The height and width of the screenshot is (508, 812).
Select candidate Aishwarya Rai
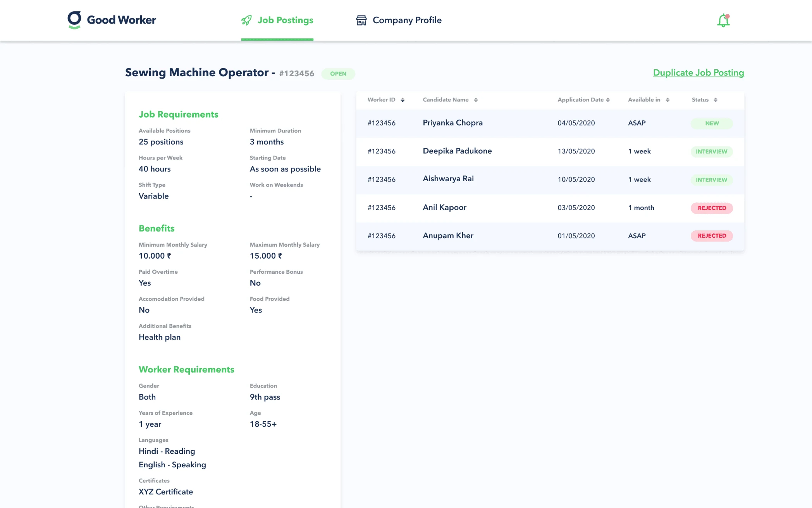click(448, 179)
